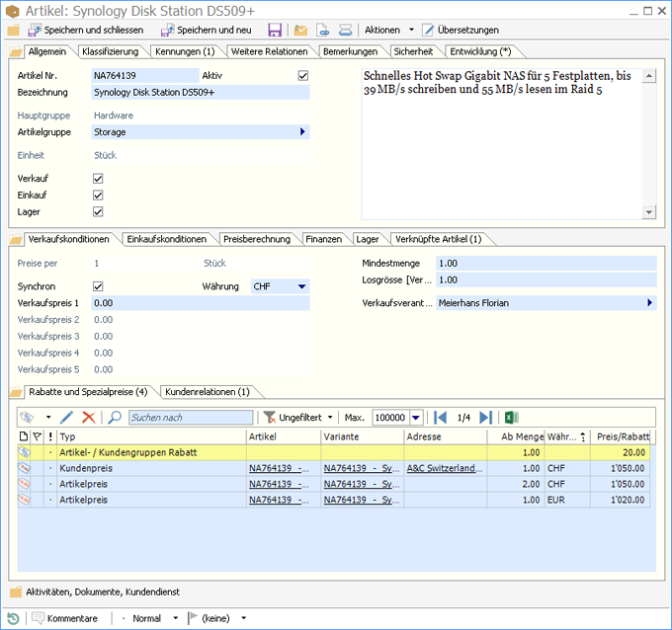Open the (keine) flag dropdown
672x630 pixels.
[243, 618]
